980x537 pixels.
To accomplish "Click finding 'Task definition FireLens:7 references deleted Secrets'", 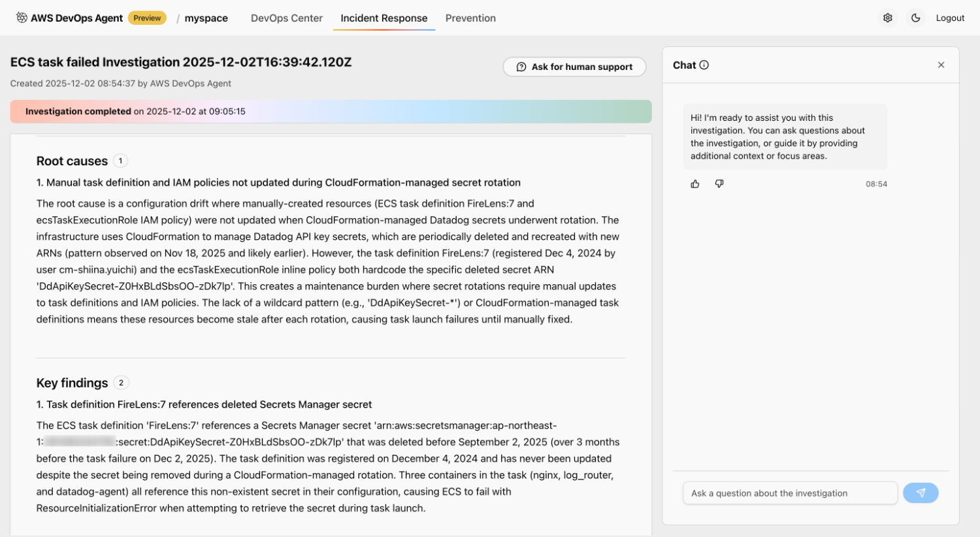I will pos(204,404).
